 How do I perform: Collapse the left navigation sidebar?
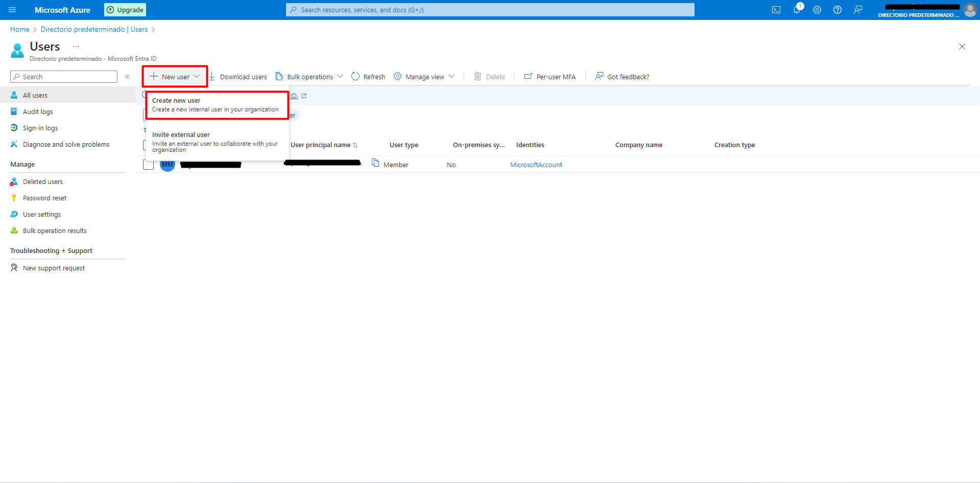[127, 77]
